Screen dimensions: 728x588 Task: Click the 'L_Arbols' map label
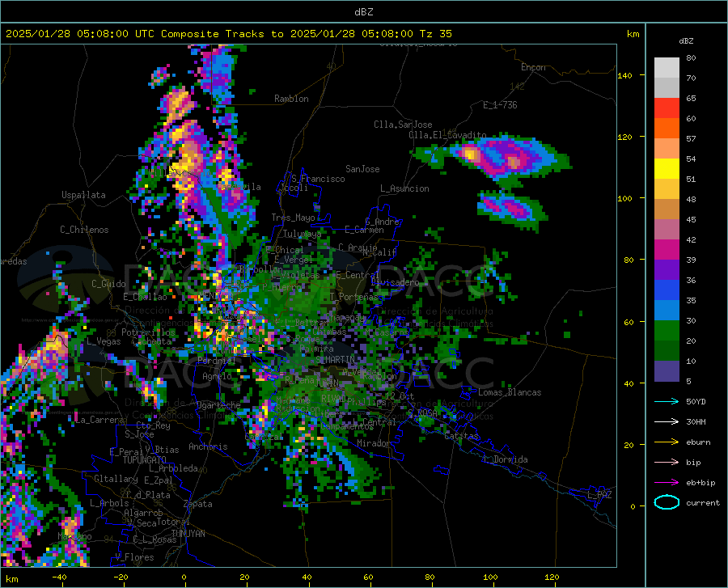pyautogui.click(x=109, y=502)
